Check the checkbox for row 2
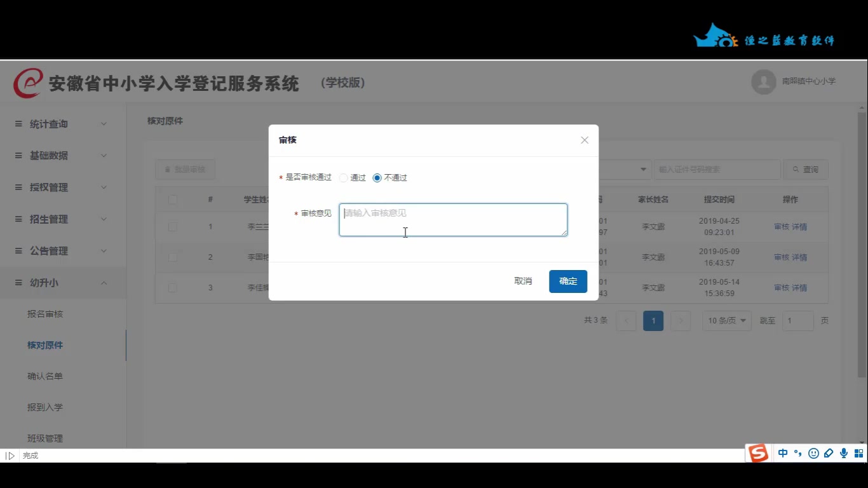The height and width of the screenshot is (488, 868). [173, 257]
